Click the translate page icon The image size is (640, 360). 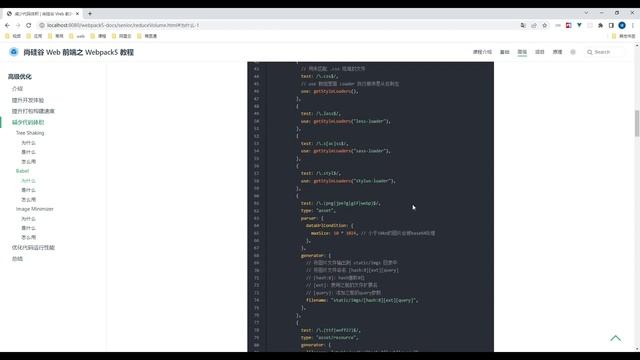(x=523, y=25)
